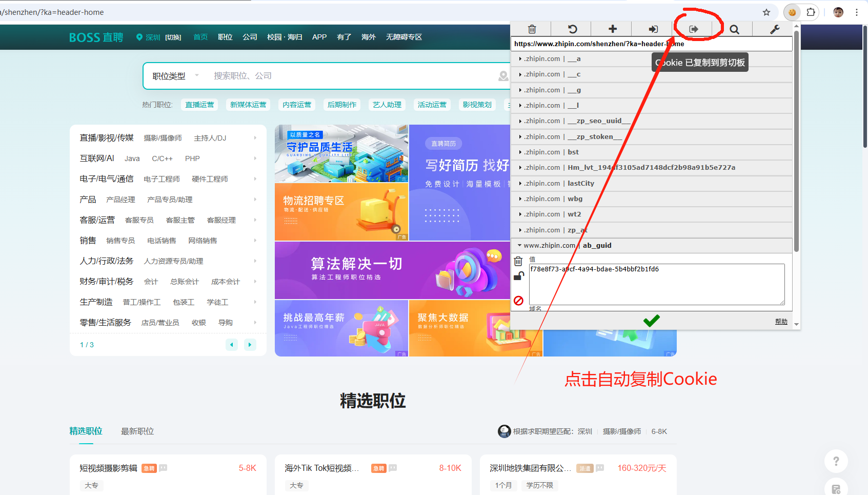
Task: Open the 公司 menu in header
Action: 250,37
